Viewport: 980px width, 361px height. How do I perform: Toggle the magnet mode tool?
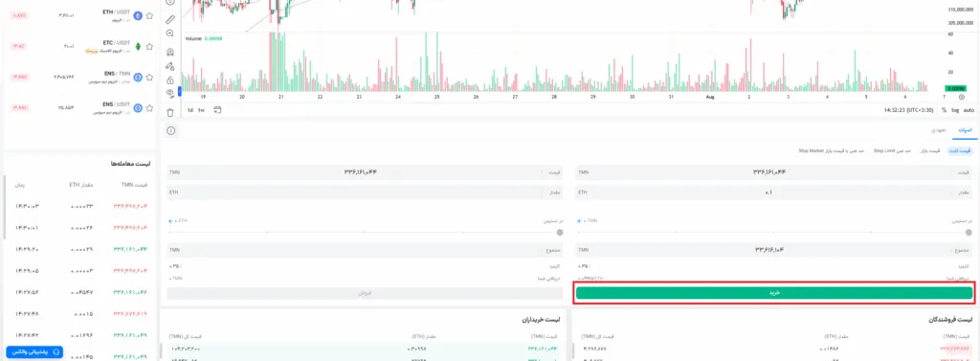(x=170, y=52)
